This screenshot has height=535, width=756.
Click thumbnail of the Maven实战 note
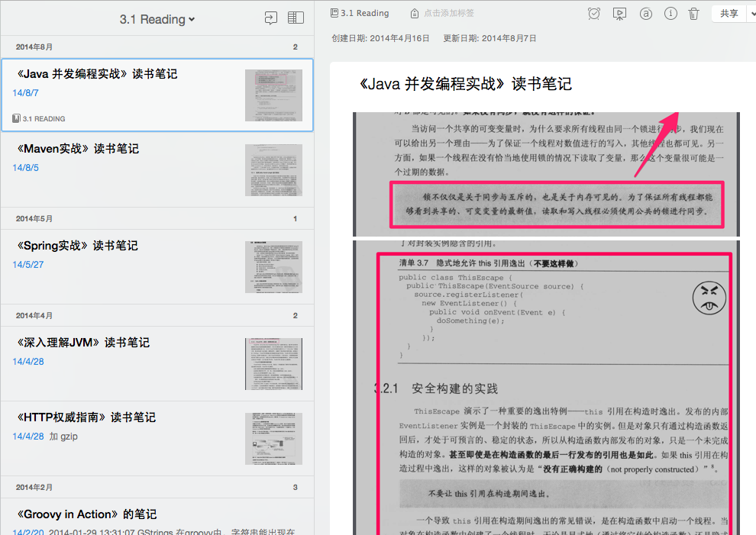coord(273,169)
